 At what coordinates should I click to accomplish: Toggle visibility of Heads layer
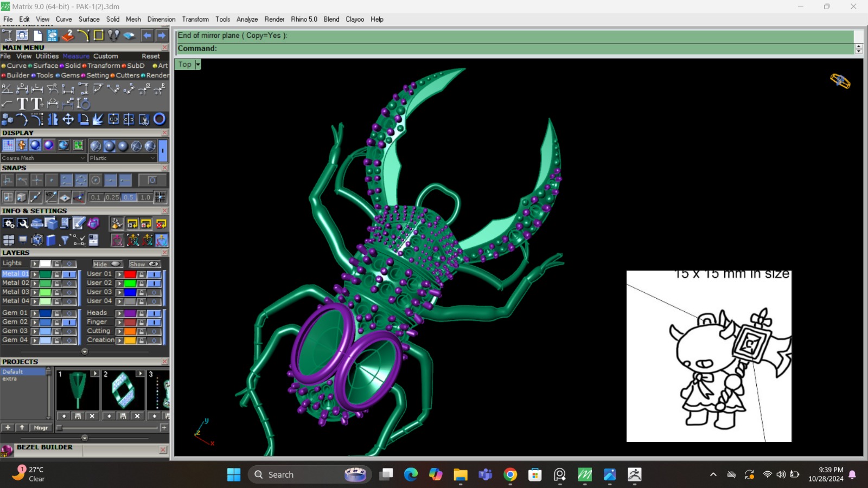(x=154, y=313)
